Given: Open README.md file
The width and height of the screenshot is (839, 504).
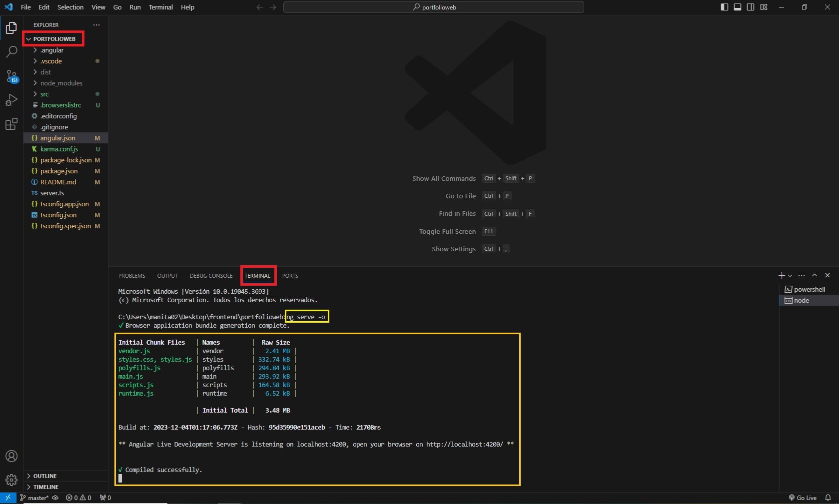Looking at the screenshot, I should click(65, 182).
